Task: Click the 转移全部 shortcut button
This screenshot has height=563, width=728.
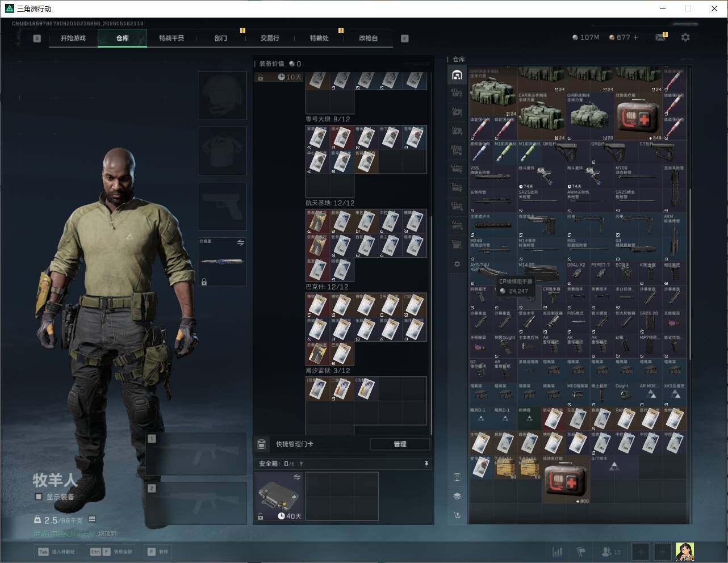Action: point(111,551)
